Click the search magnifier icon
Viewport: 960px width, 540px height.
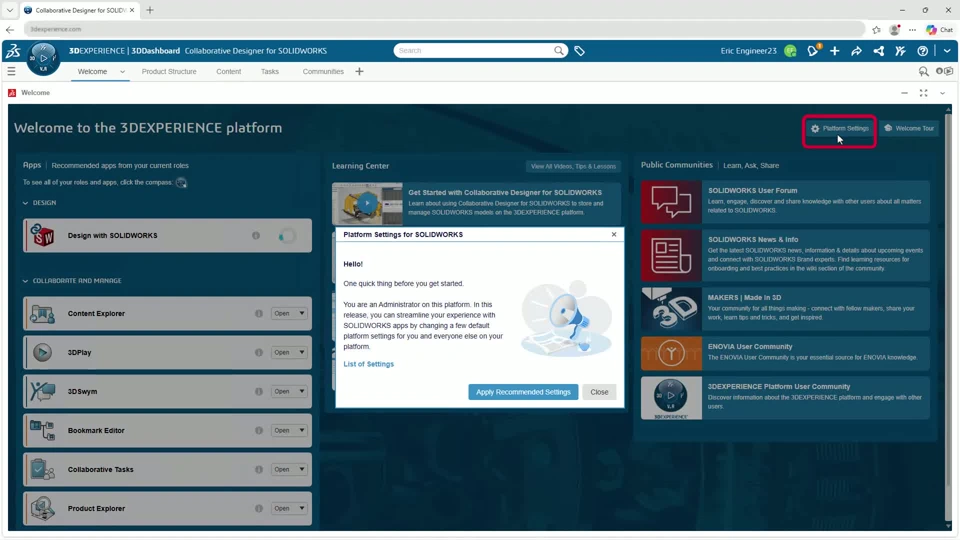pyautogui.click(x=559, y=51)
